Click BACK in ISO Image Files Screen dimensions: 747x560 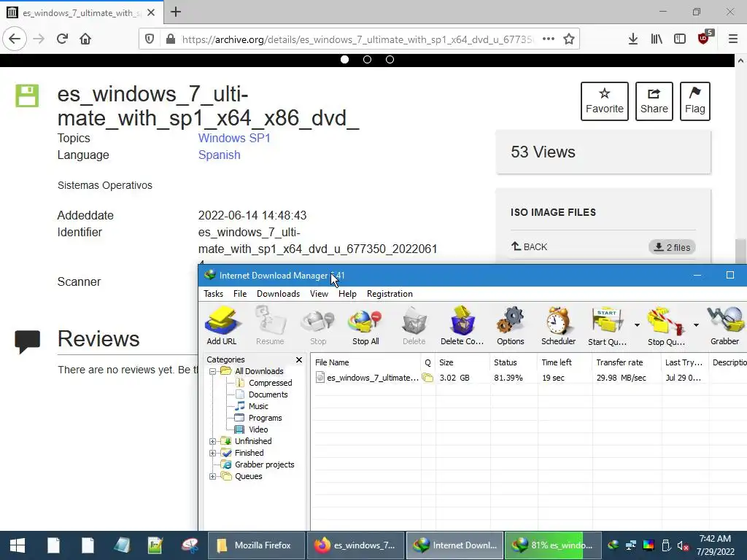[x=530, y=246]
